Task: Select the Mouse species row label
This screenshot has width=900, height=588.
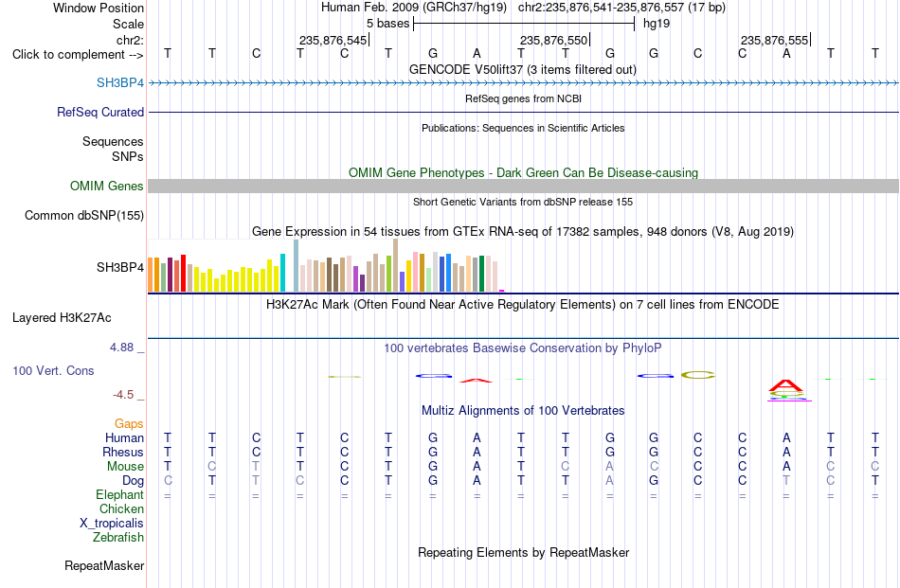Action: point(125,467)
